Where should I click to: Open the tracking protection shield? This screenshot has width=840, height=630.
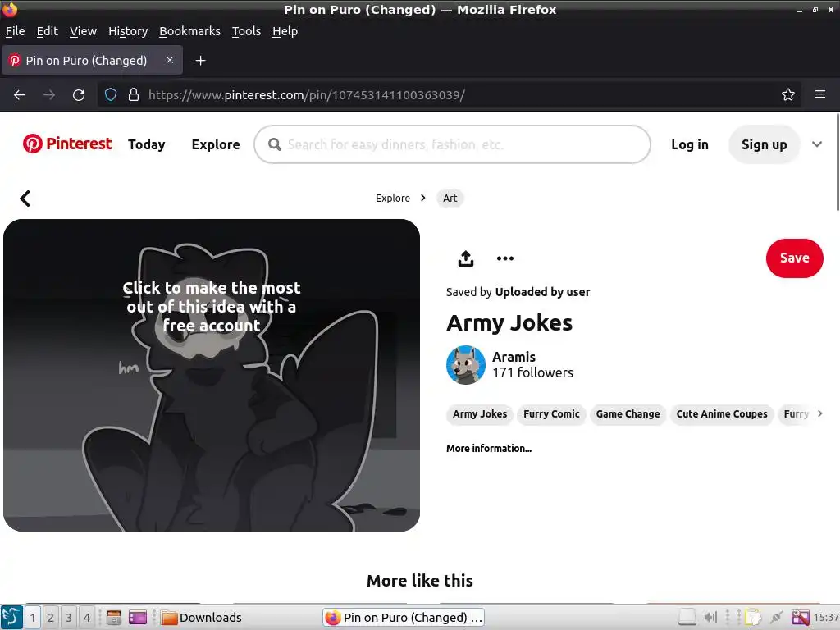tap(111, 95)
